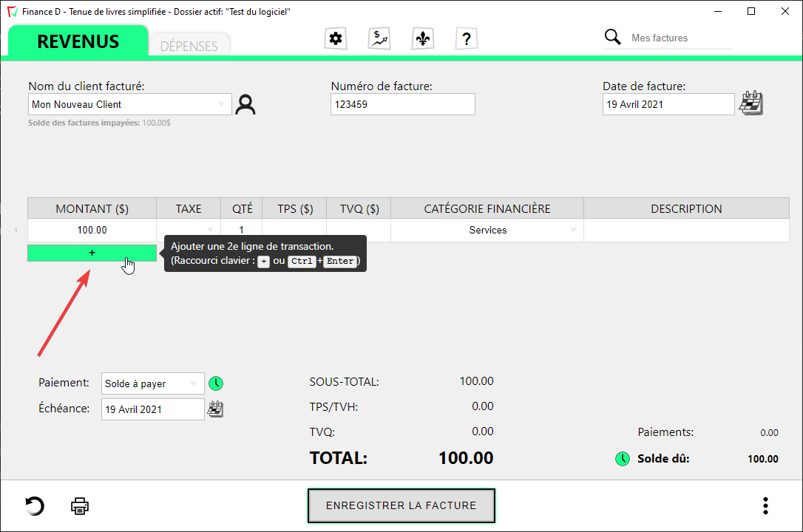Screen dimensions: 803x532
Task: Expand the Catégorie financière Services dropdown
Action: click(x=573, y=231)
